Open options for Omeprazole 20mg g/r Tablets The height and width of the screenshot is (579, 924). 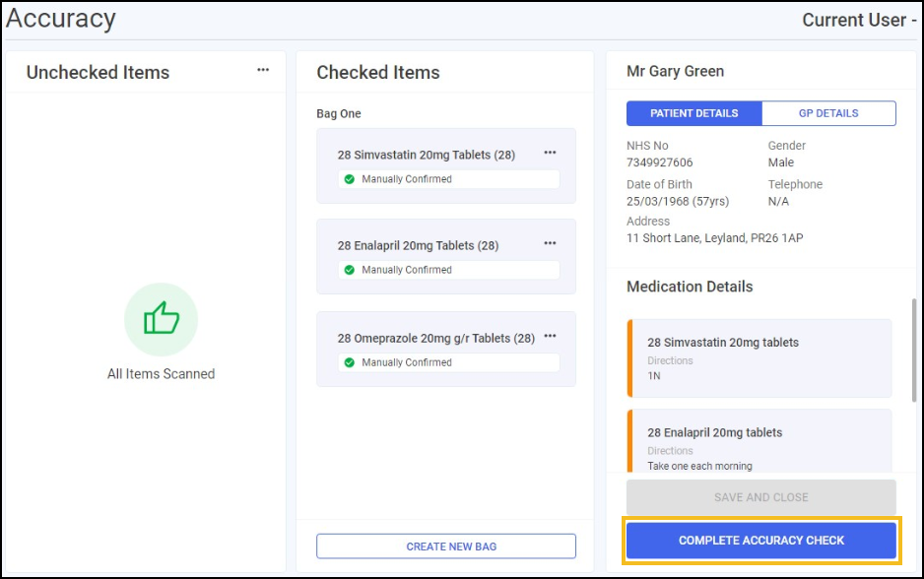(x=550, y=337)
